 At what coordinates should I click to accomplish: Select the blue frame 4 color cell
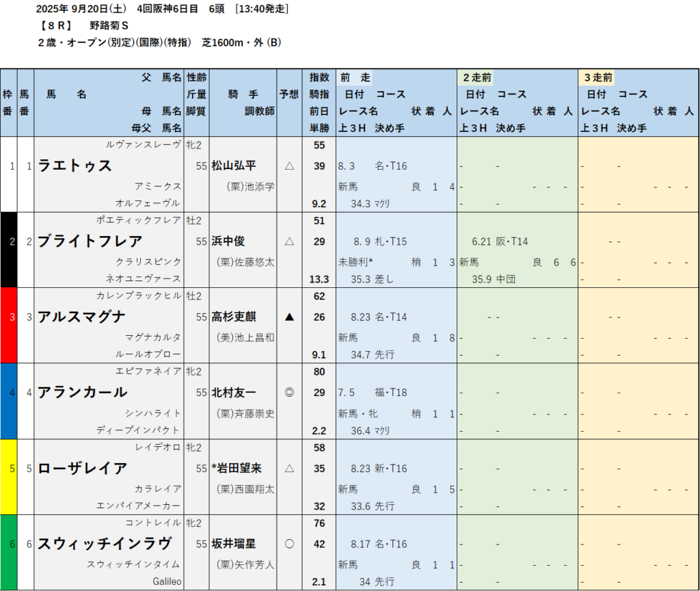click(x=8, y=401)
